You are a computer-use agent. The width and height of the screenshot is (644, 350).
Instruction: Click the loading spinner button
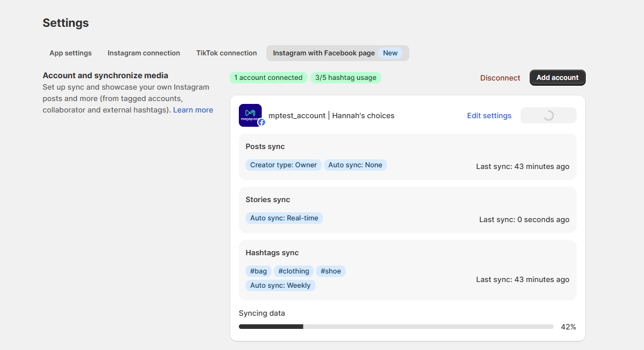coord(548,115)
